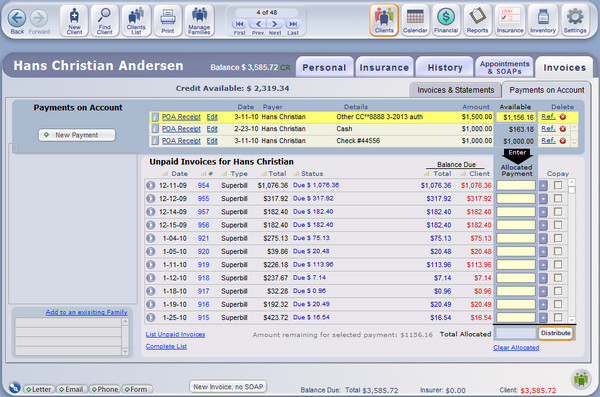
Task: Go to Previous record
Action: [x=258, y=24]
